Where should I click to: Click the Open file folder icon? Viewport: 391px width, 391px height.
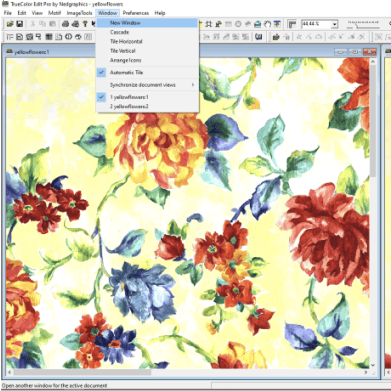[10, 24]
